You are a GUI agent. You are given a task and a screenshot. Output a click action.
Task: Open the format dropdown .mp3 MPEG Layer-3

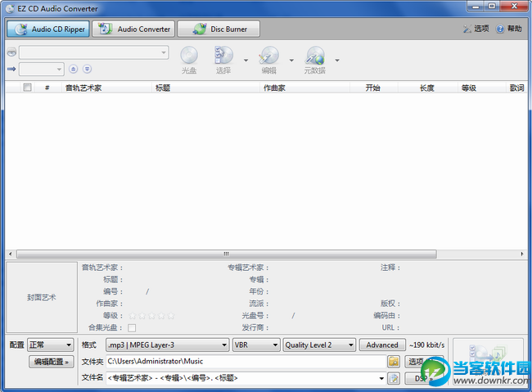point(168,345)
